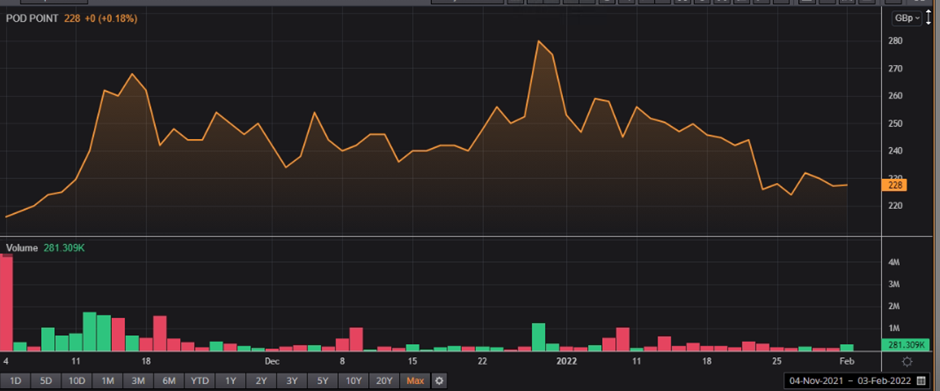The height and width of the screenshot is (391, 940).
Task: Click the Volume legend label
Action: click(x=22, y=248)
